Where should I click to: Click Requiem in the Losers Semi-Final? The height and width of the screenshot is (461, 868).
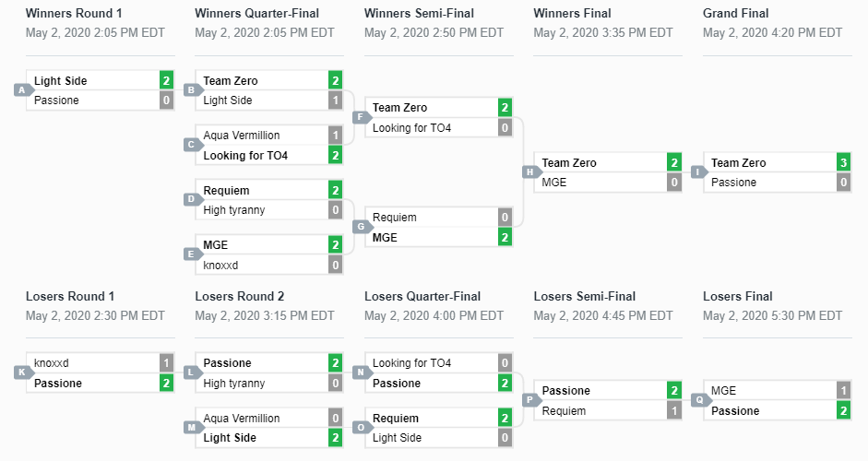564,411
